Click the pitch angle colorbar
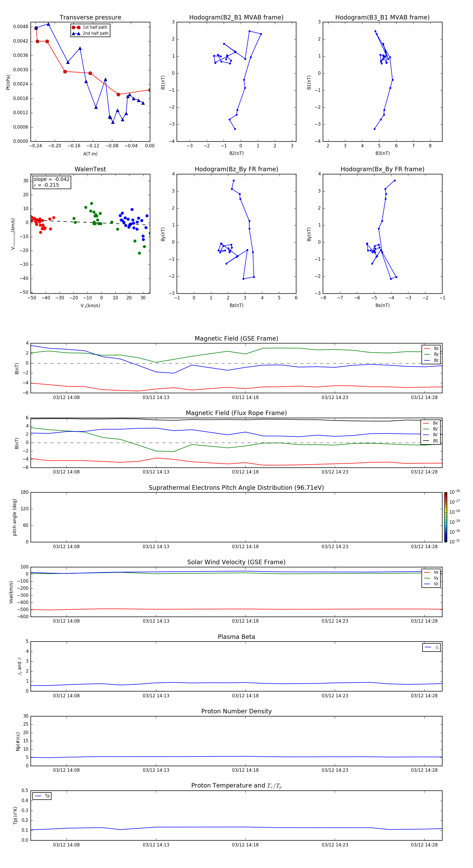 (446, 517)
